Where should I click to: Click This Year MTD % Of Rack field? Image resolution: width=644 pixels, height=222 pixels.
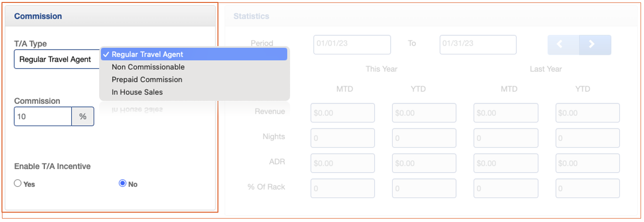(343, 188)
